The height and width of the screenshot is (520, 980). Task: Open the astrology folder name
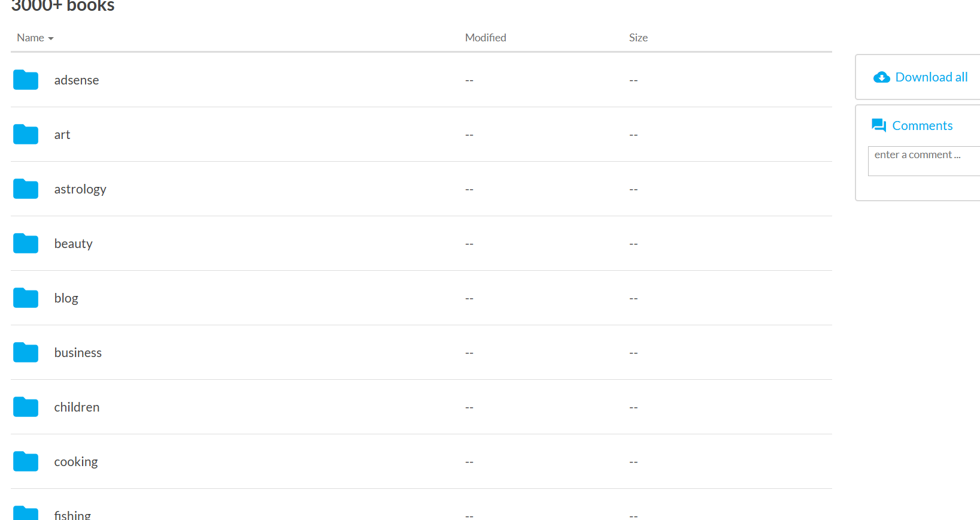click(80, 189)
